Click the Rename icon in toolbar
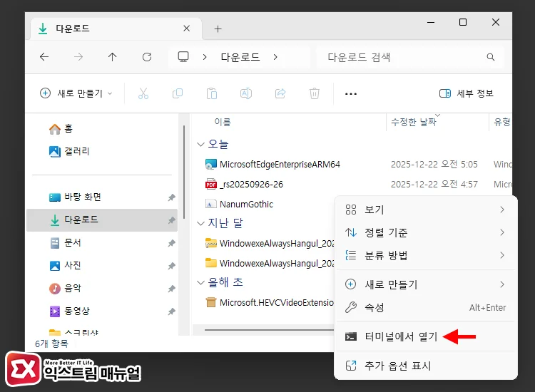This screenshot has height=392, width=535. point(246,93)
